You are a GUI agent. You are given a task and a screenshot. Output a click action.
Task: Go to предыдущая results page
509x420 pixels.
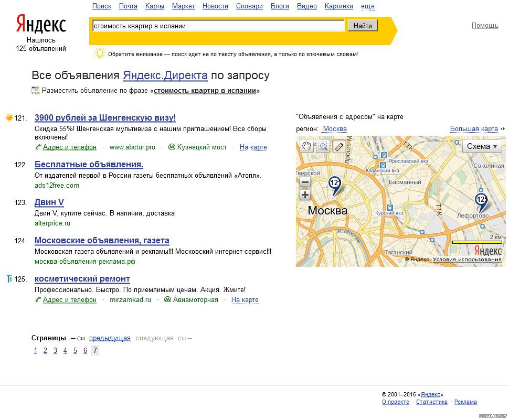coord(110,338)
